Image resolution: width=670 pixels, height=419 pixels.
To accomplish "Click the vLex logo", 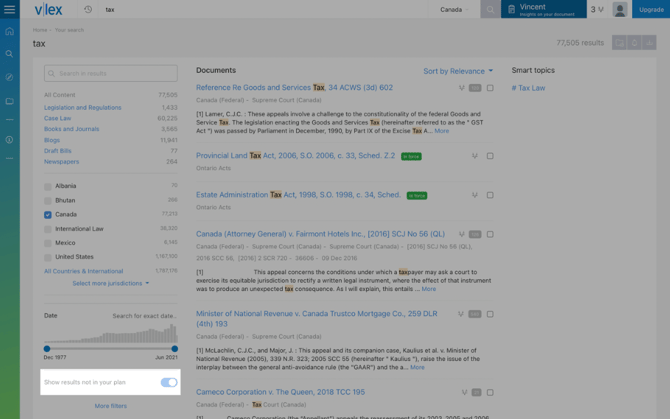I will coord(48,9).
